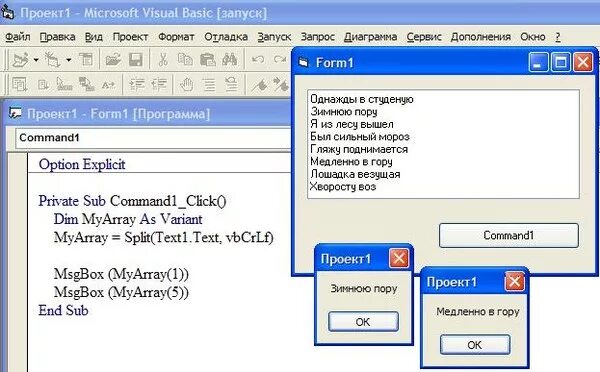This screenshot has width=600, height=372.
Task: Click the 'Я из лесу вышел' text line
Action: point(352,124)
